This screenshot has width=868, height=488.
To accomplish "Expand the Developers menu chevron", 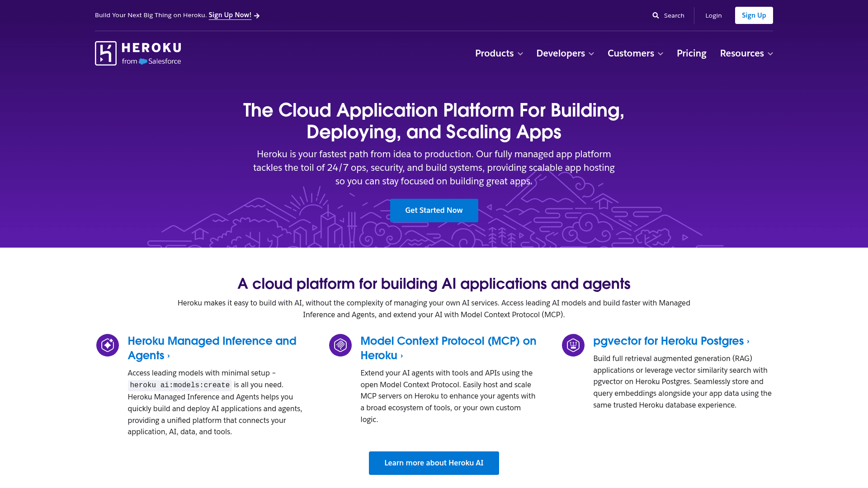I will [591, 54].
